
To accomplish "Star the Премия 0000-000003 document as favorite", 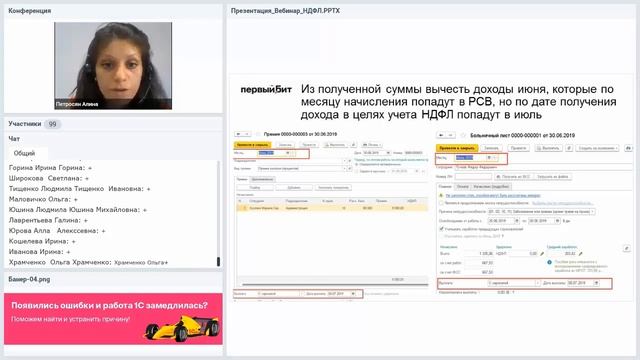I will (x=258, y=134).
